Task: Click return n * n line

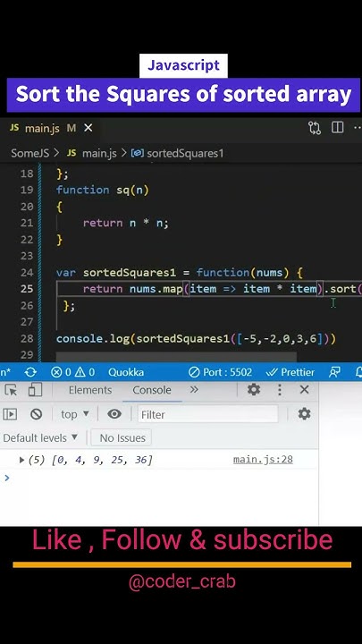Action: (126, 223)
